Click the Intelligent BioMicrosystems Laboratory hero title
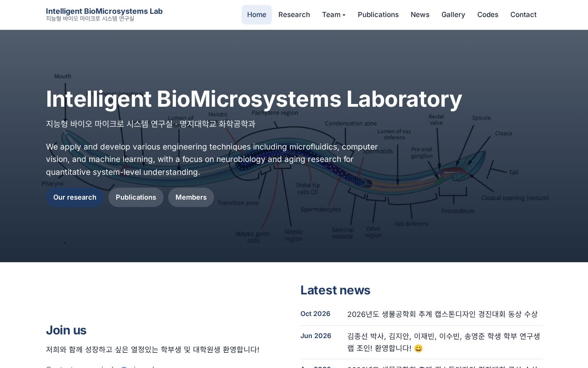 [x=254, y=99]
